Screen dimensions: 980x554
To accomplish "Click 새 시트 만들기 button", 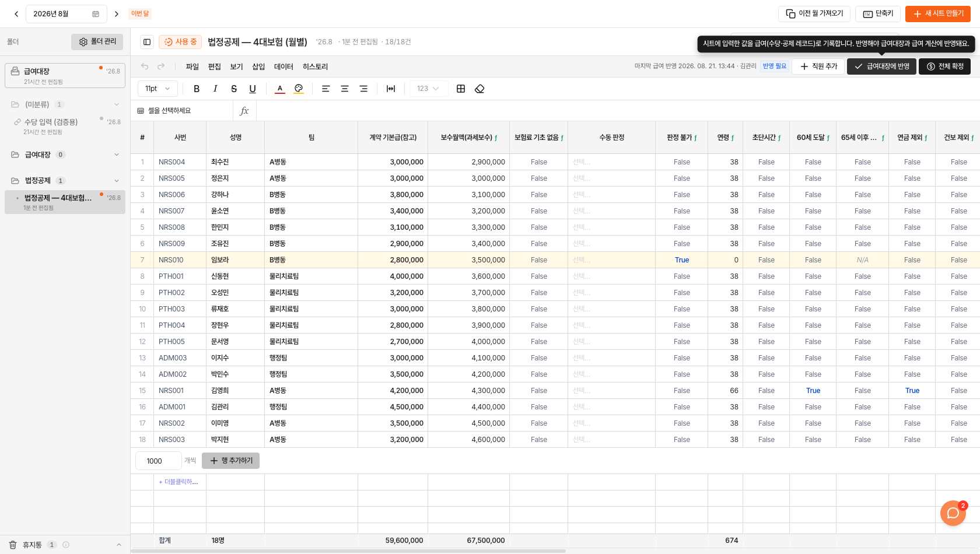I will click(x=938, y=14).
